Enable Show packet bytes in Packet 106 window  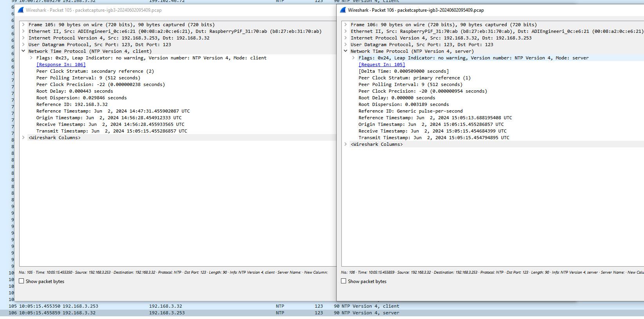343,281
